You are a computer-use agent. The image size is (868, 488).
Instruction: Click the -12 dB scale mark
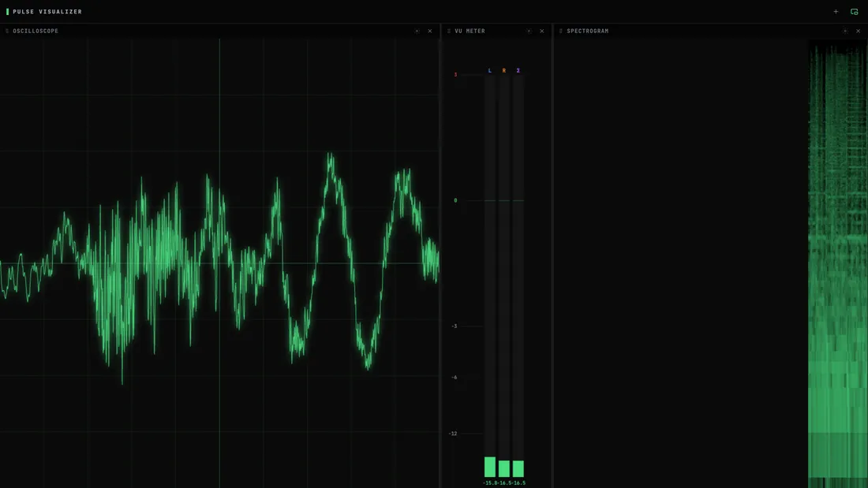coord(454,434)
